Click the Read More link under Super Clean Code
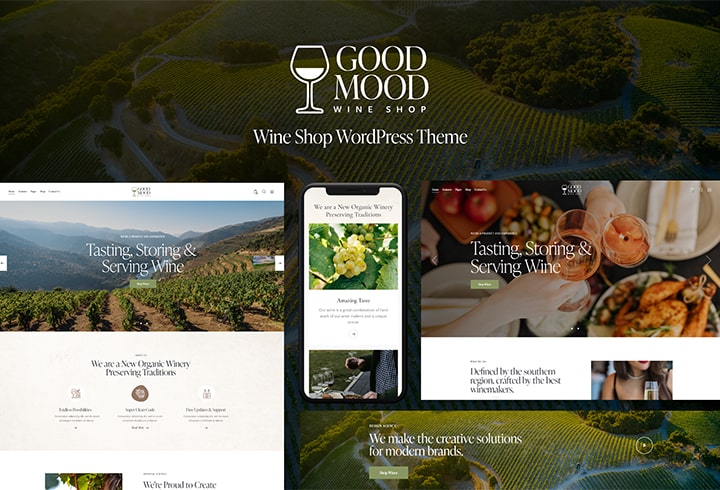The image size is (720, 490). pos(140,428)
